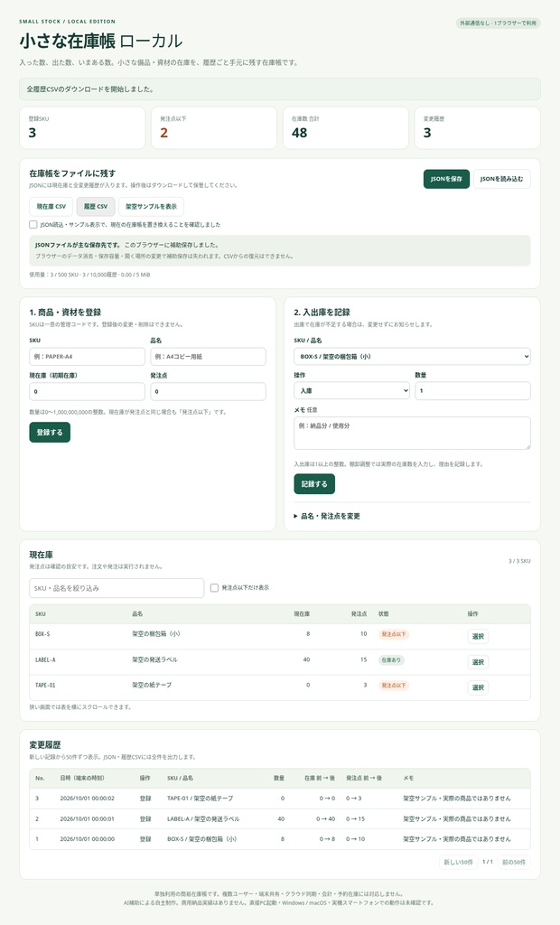Click 選択 button in LABEL-A row

click(x=478, y=662)
